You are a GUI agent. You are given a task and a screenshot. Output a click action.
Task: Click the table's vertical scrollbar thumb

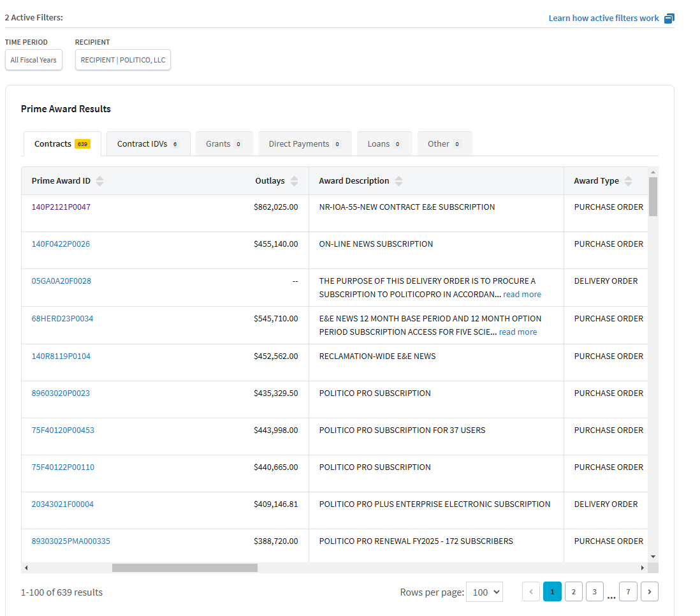click(x=653, y=197)
